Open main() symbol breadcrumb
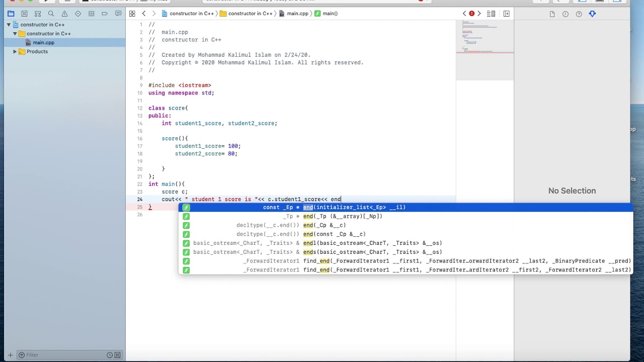644x362 pixels. point(326,14)
